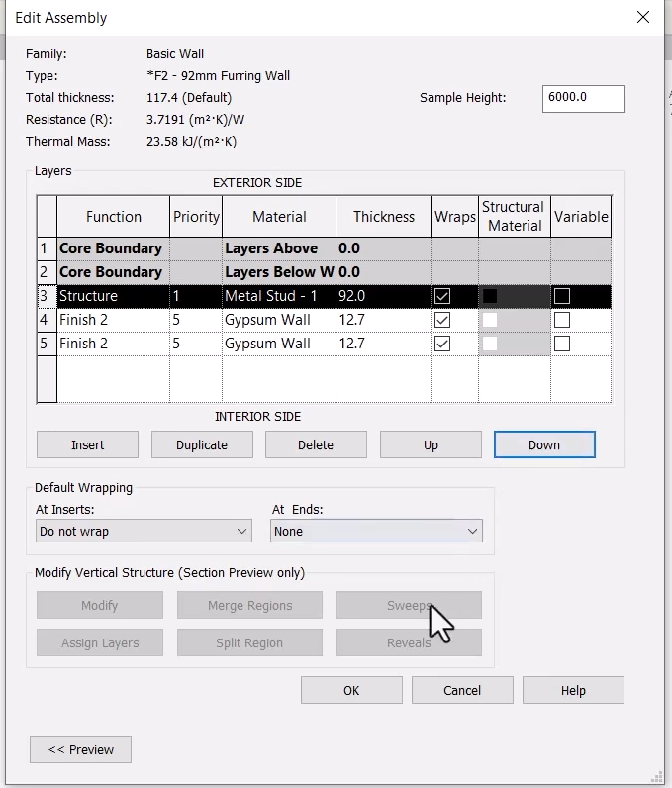
Task: Move the layer Down
Action: click(544, 444)
